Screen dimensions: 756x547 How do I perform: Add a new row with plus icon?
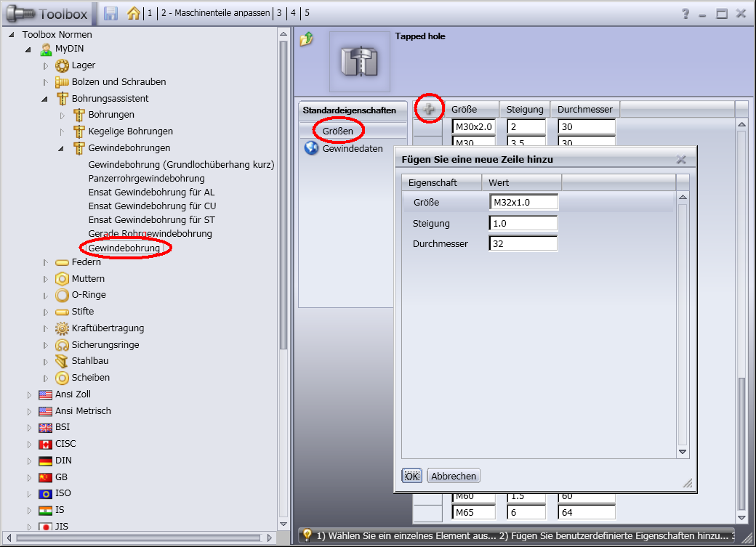[429, 110]
